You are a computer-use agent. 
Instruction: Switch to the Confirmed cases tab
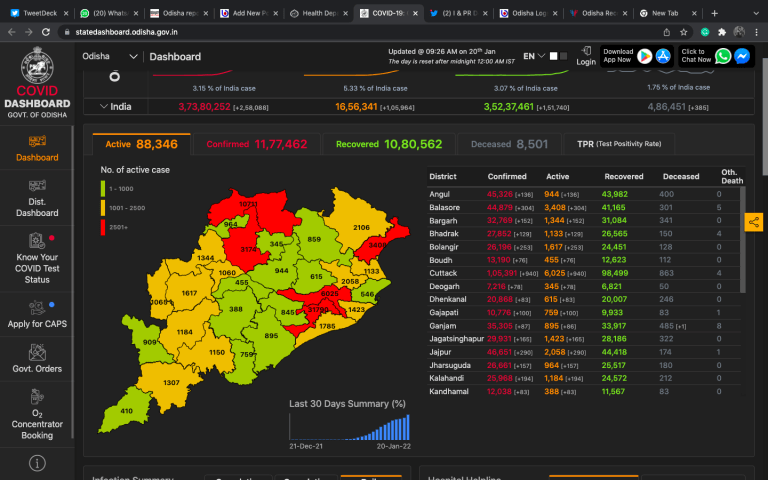[x=256, y=144]
